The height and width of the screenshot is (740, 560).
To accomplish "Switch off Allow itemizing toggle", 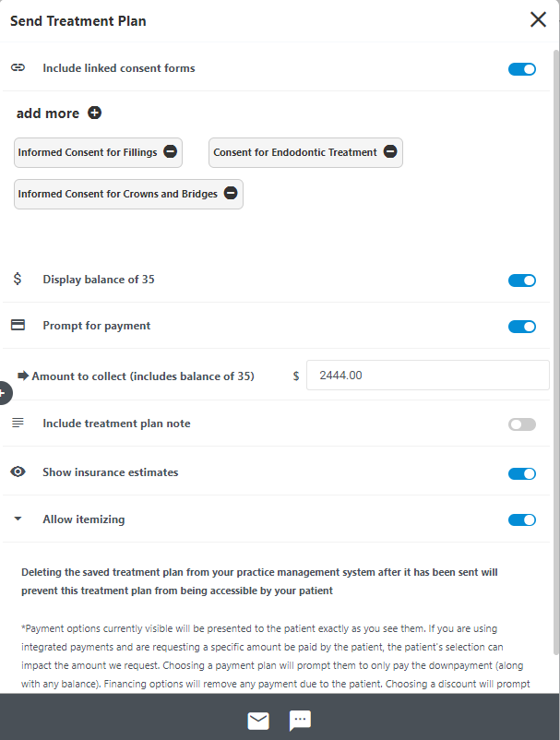I will [x=522, y=519].
